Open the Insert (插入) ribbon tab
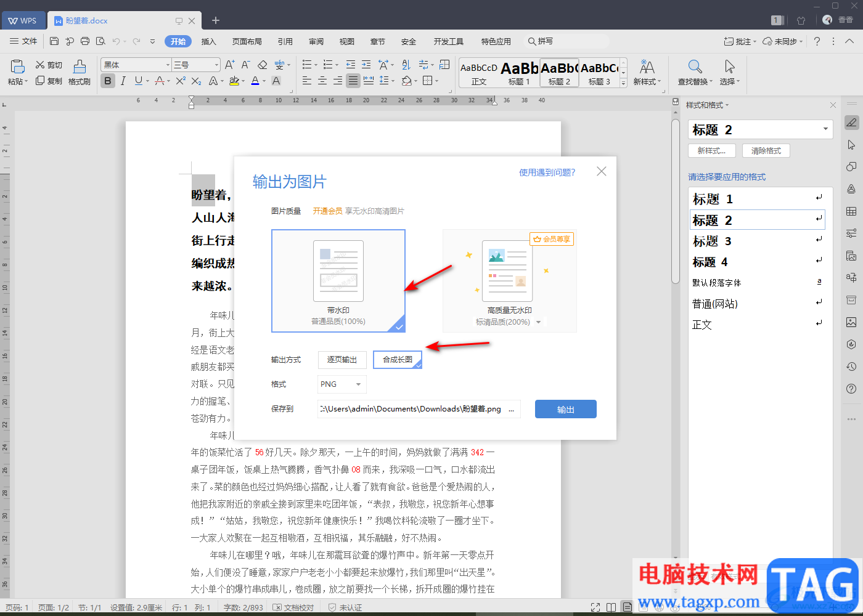 [209, 41]
